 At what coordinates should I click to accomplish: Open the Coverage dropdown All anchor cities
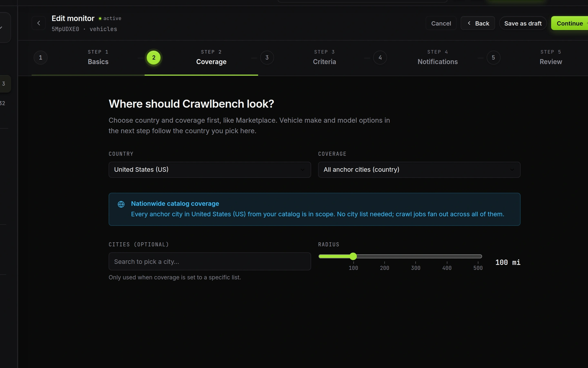419,170
